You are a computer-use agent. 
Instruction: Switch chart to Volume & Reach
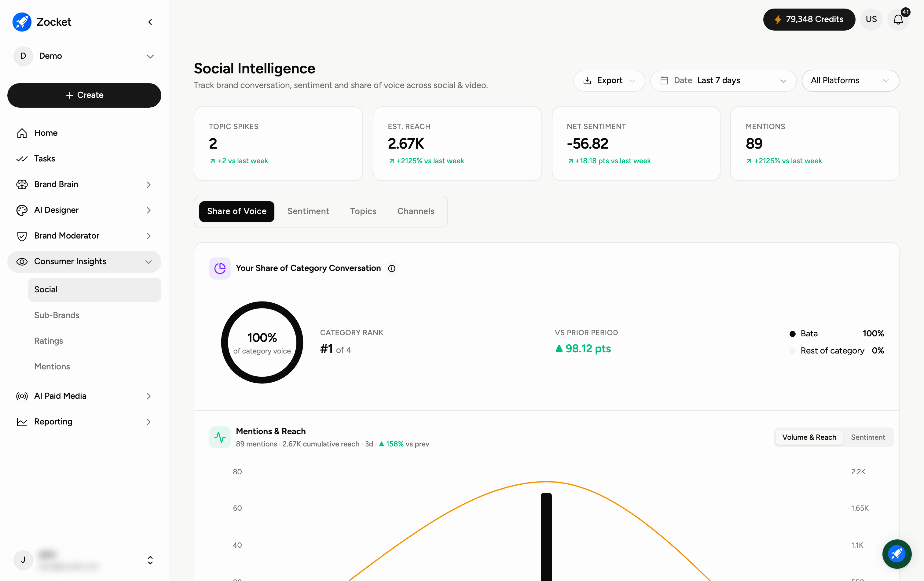[809, 437]
